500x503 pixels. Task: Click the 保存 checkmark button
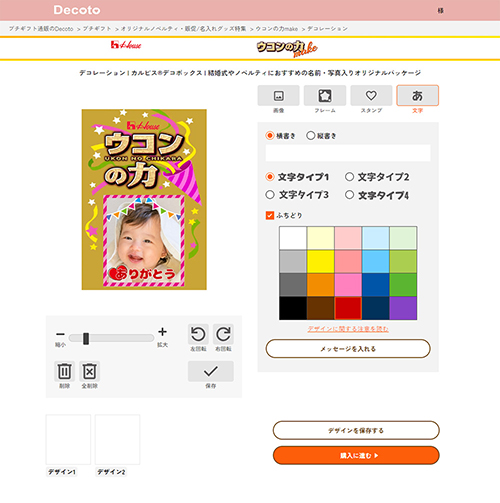point(211,371)
